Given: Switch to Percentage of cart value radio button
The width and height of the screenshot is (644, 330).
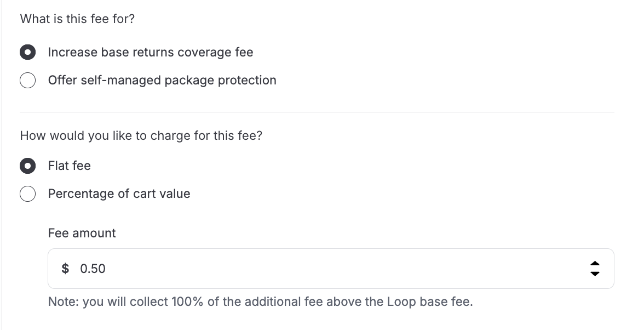Looking at the screenshot, I should [28, 194].
